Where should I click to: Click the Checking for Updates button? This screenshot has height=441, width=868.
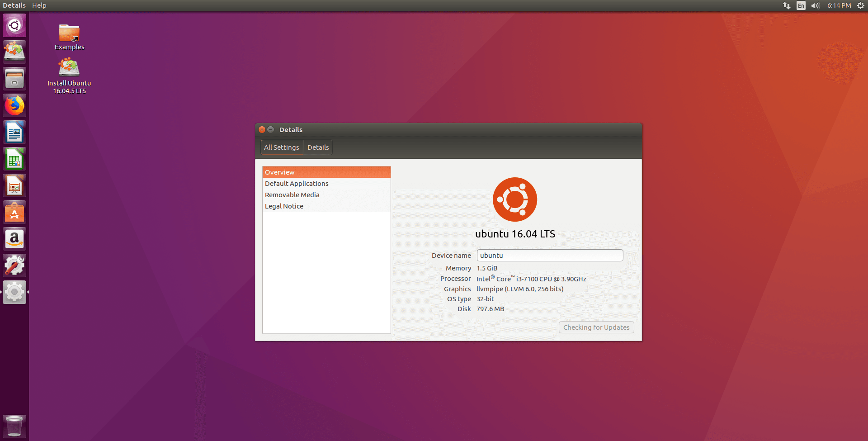(x=596, y=327)
